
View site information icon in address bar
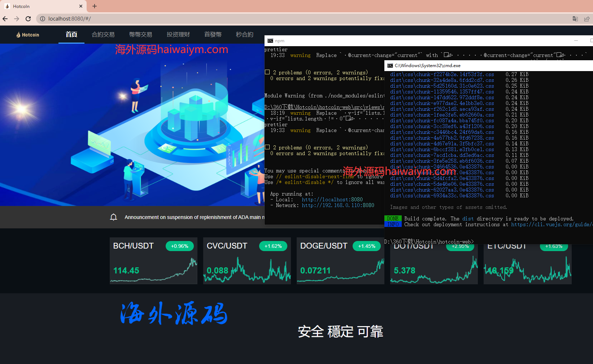coord(42,19)
